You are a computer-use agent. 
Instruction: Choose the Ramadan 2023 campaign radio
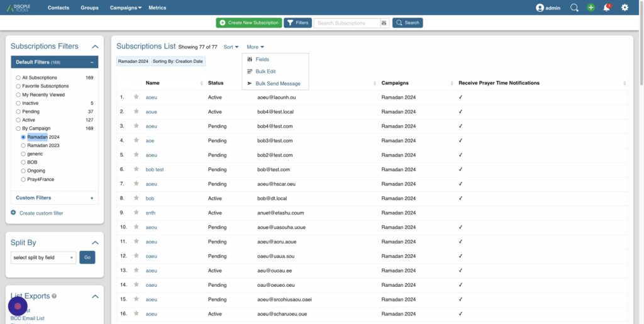click(23, 145)
